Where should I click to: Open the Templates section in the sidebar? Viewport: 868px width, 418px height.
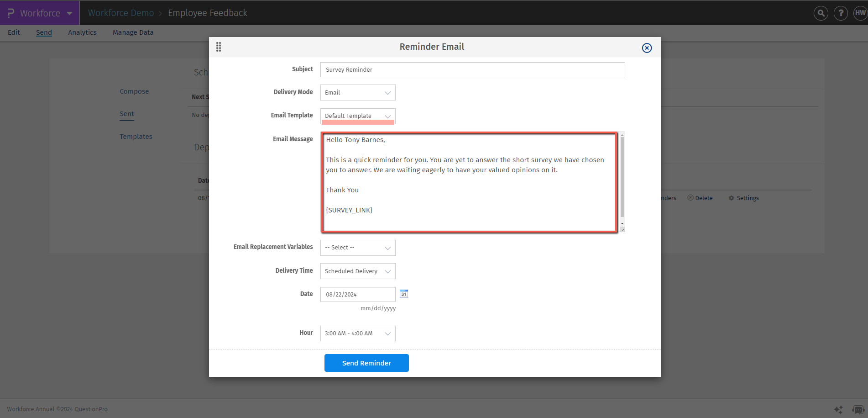(x=136, y=136)
